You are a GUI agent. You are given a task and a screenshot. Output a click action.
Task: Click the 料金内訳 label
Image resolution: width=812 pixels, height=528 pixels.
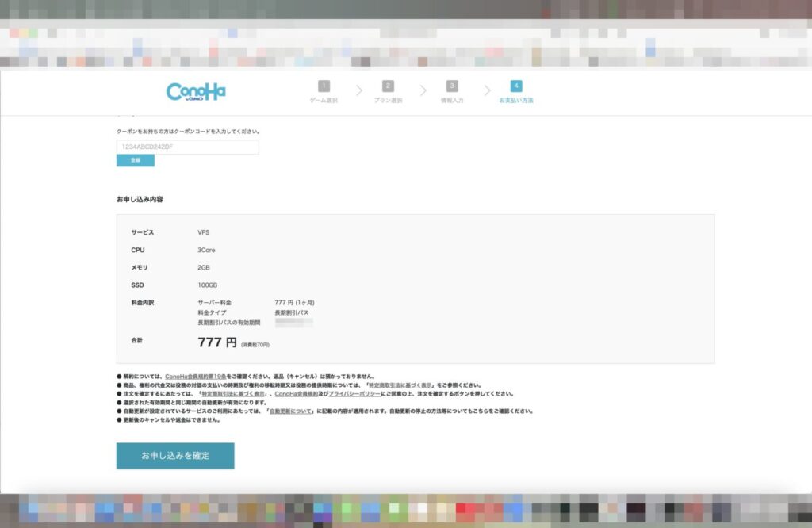[143, 303]
